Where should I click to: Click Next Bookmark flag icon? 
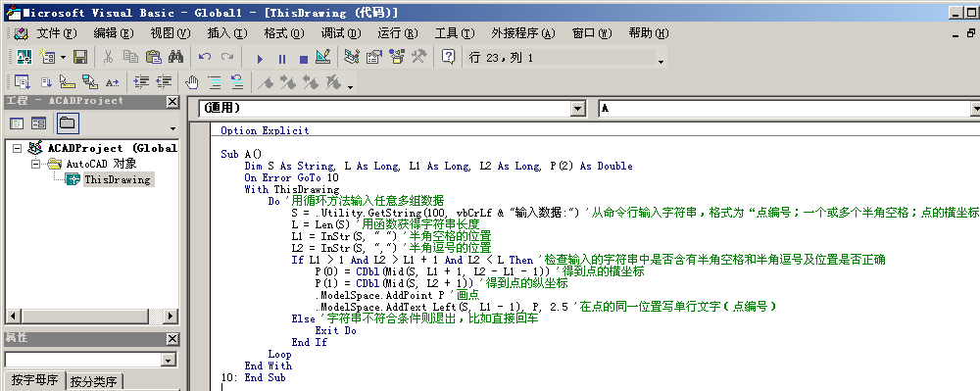[288, 81]
